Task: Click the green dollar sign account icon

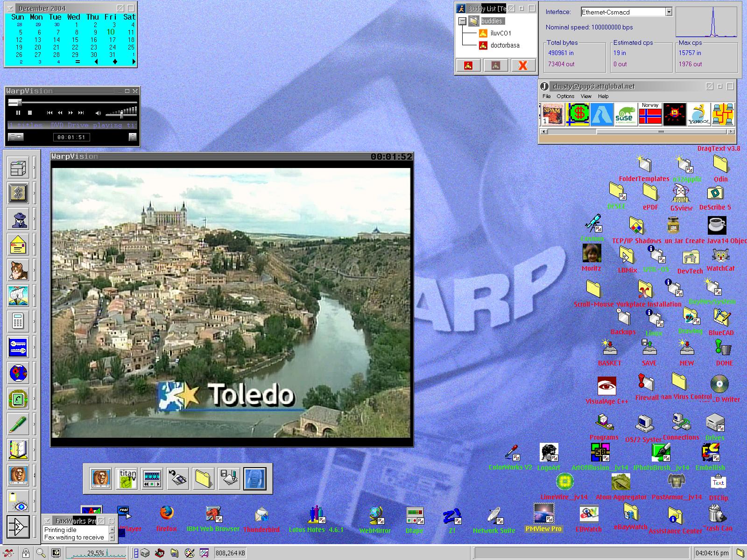Action: click(577, 114)
